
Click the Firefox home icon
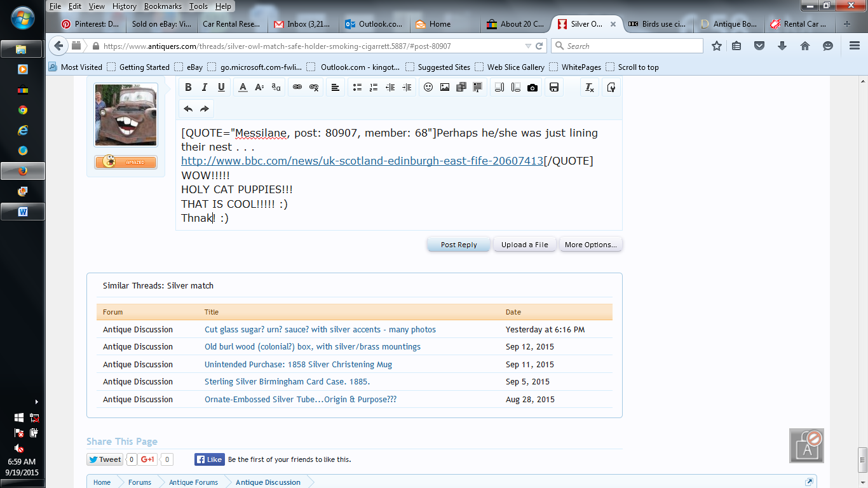pyautogui.click(x=805, y=46)
